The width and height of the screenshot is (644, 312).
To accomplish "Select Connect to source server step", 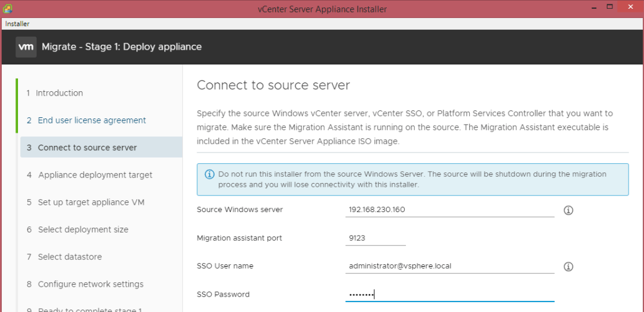I will (87, 148).
